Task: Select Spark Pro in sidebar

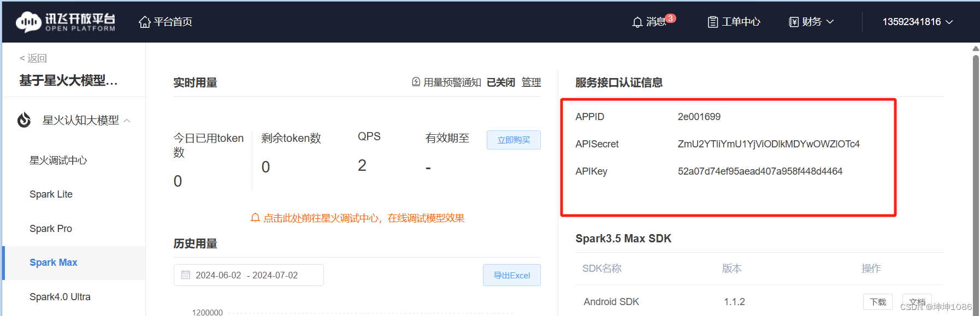Action: tap(51, 229)
